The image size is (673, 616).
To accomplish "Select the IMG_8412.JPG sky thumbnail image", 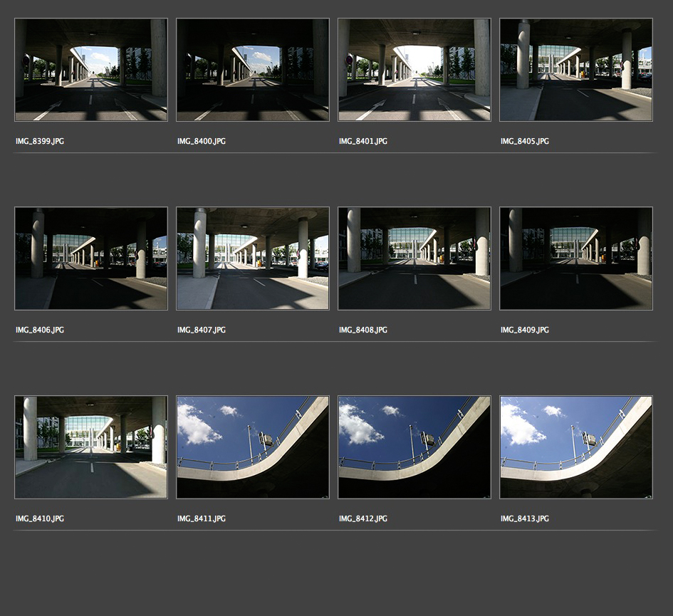I will 414,447.
